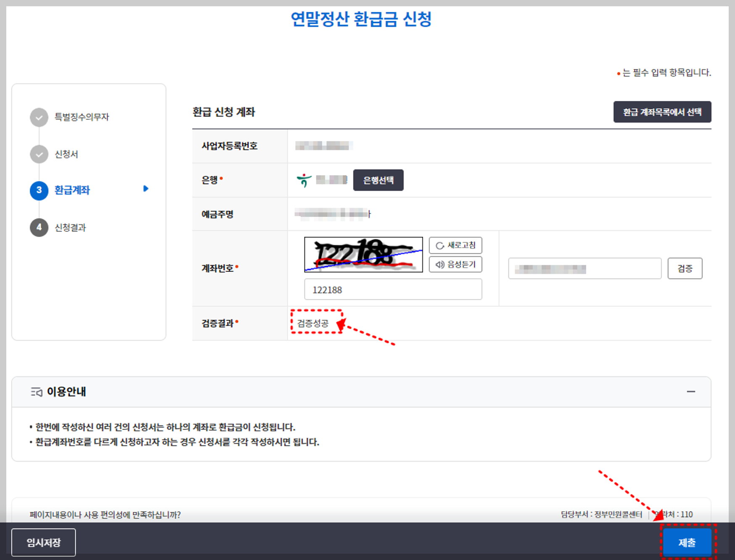The image size is (735, 560).
Task: Click the 계좌번호 label
Action: pyautogui.click(x=218, y=268)
